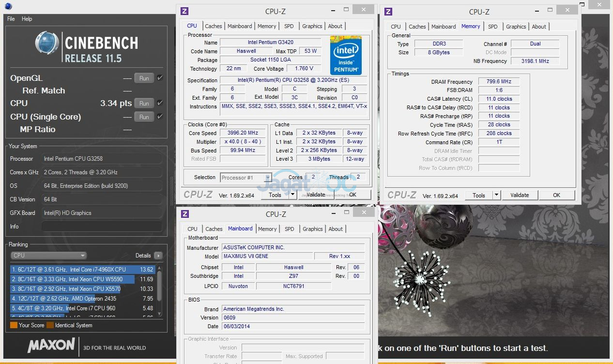Screen dimensions: 613x364
Task: Click the Cinebench app icon in title bar
Action: 8,6
